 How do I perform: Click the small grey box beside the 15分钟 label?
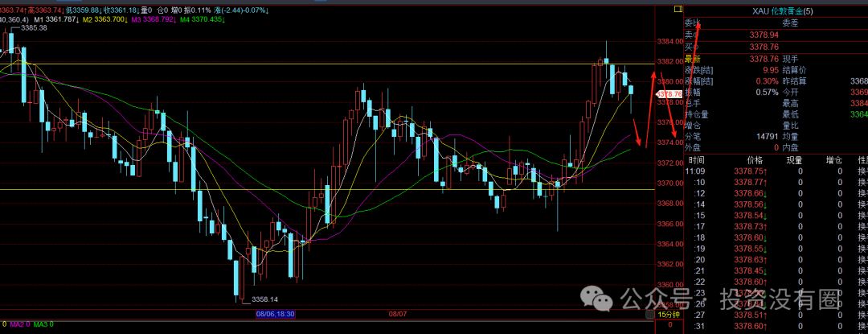point(649,315)
